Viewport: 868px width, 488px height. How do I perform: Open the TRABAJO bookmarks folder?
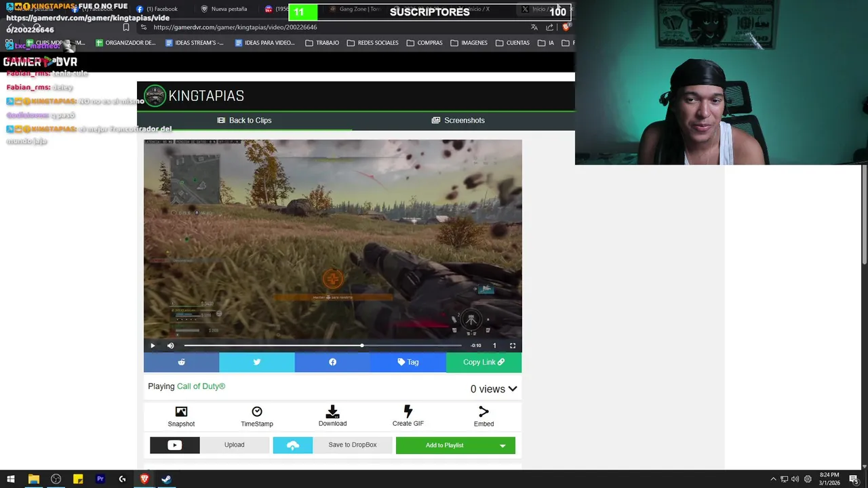(322, 43)
